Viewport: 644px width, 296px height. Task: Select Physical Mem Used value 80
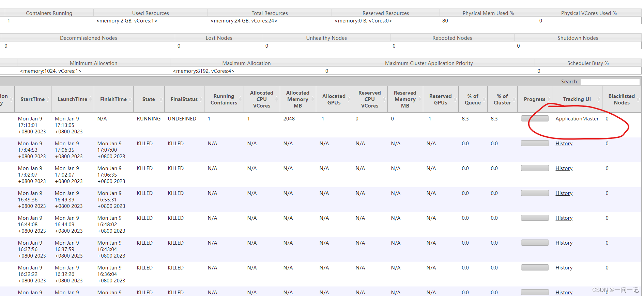pyautogui.click(x=445, y=21)
